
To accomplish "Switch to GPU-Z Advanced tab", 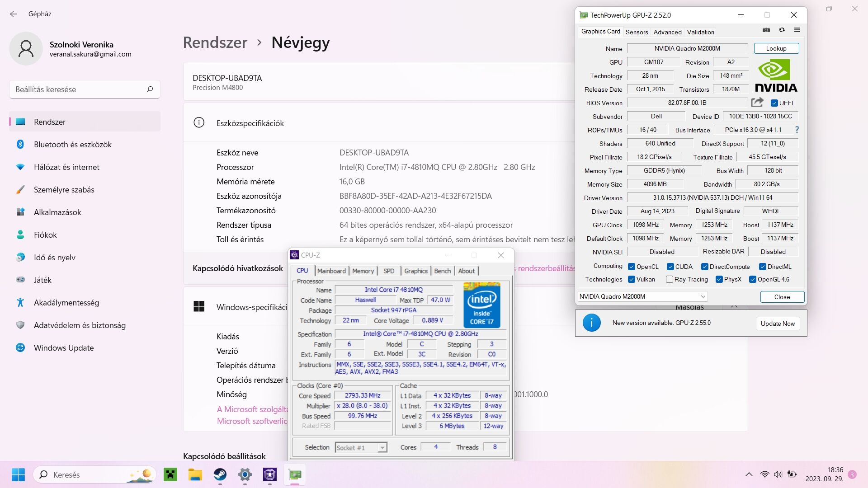I will [667, 32].
